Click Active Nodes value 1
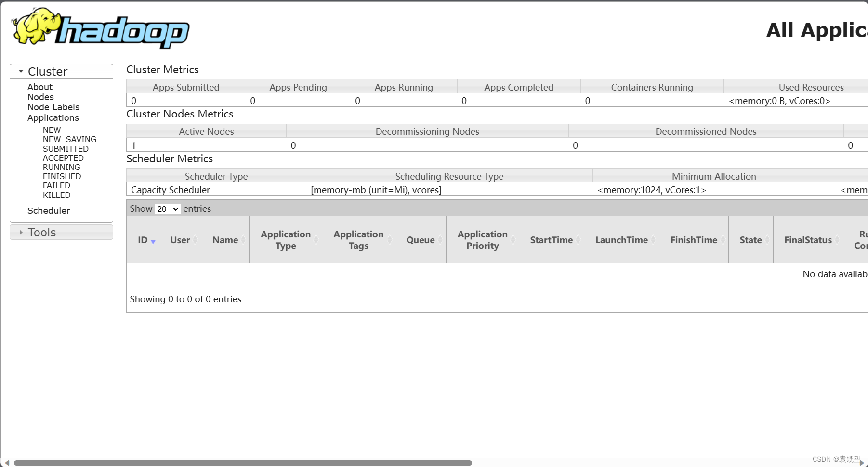 pyautogui.click(x=133, y=145)
